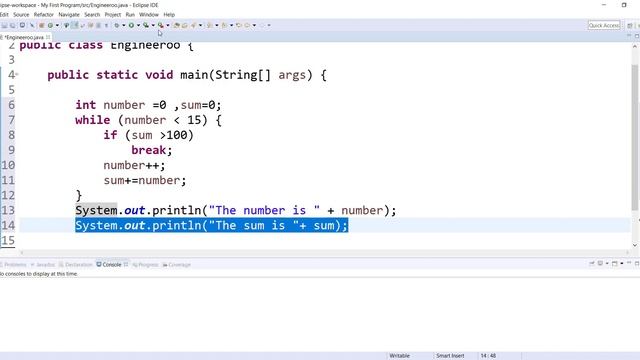Click the Coverage launch icon
This screenshot has width=640, height=360.
(146, 25)
